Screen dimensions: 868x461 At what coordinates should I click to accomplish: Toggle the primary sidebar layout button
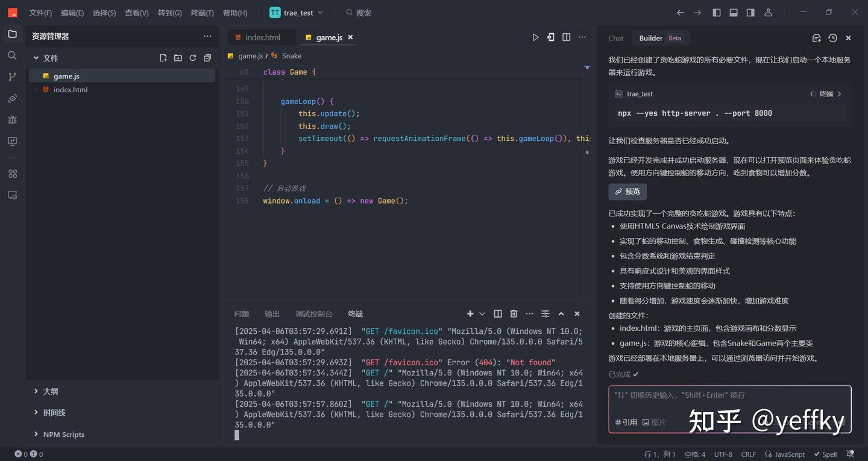point(717,13)
